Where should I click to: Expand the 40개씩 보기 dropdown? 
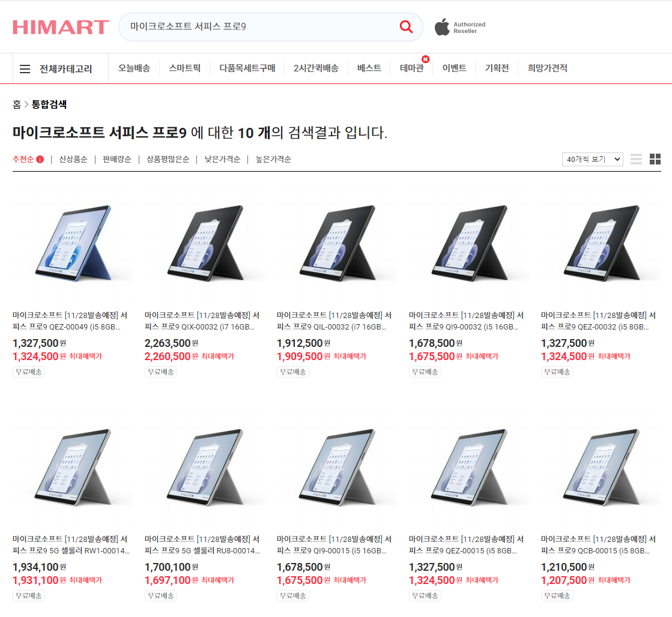[592, 159]
